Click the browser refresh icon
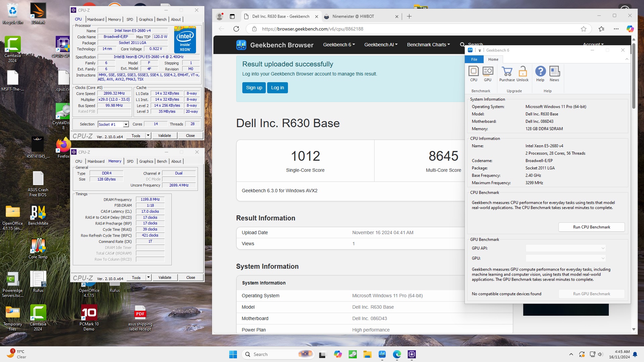 pyautogui.click(x=236, y=29)
